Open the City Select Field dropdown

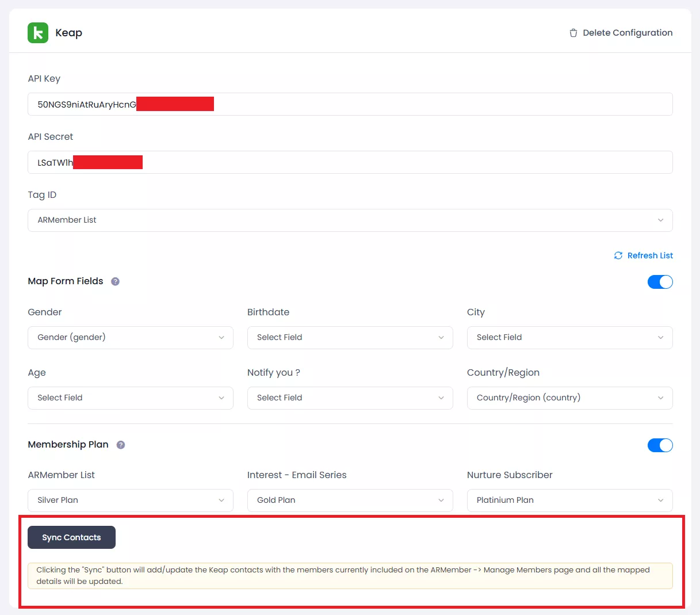(569, 338)
